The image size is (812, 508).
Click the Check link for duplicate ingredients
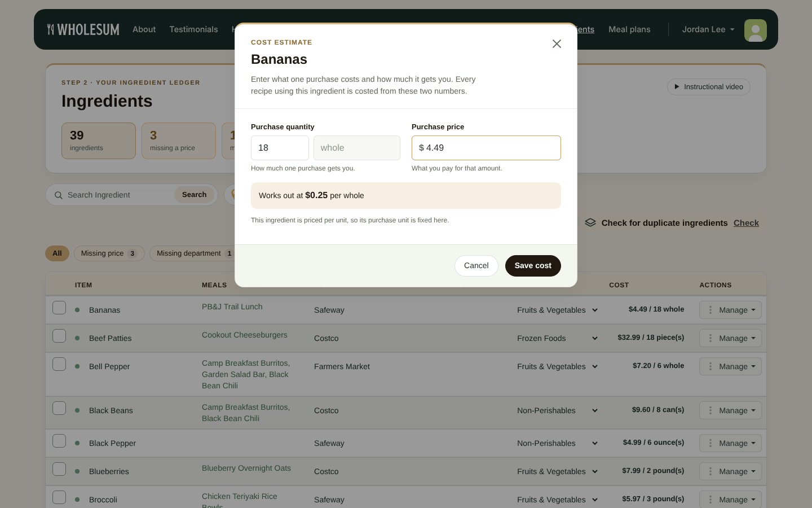tap(746, 223)
